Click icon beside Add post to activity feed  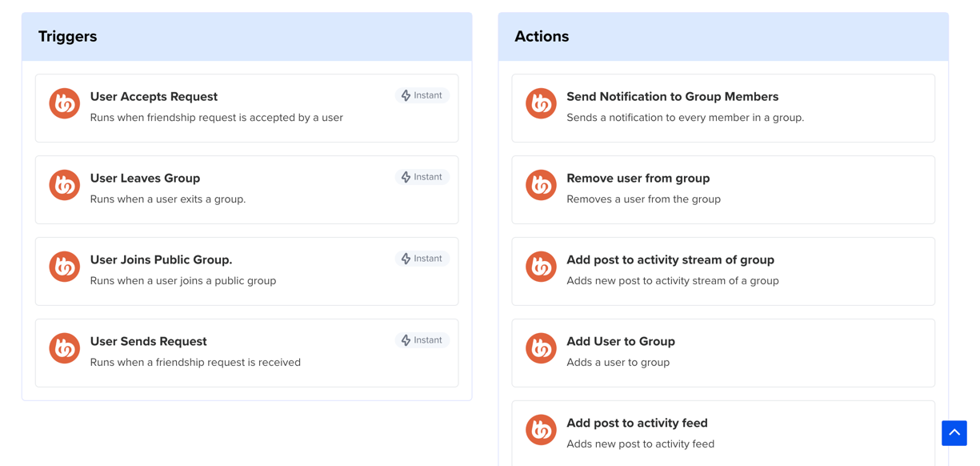click(x=541, y=430)
